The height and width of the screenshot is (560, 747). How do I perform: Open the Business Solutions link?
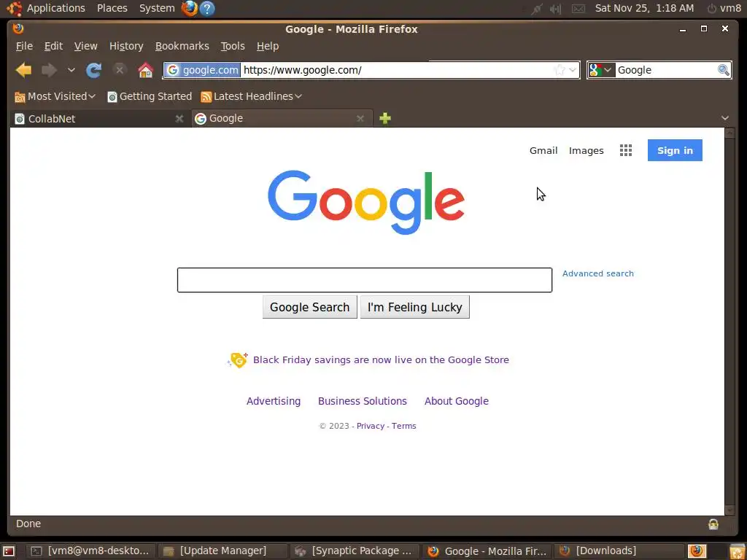click(x=363, y=401)
